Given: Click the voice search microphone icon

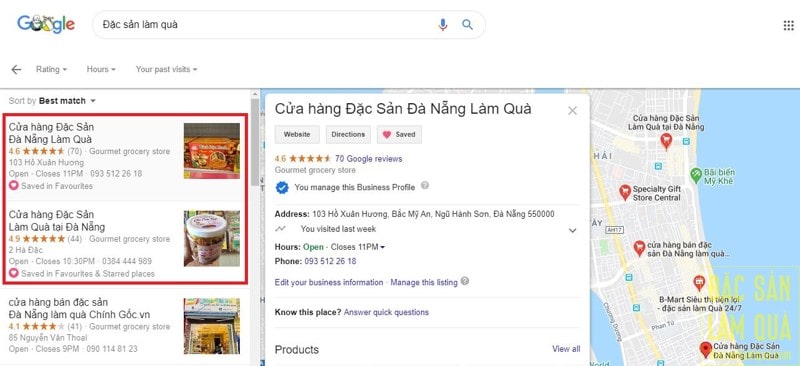Looking at the screenshot, I should pyautogui.click(x=443, y=25).
